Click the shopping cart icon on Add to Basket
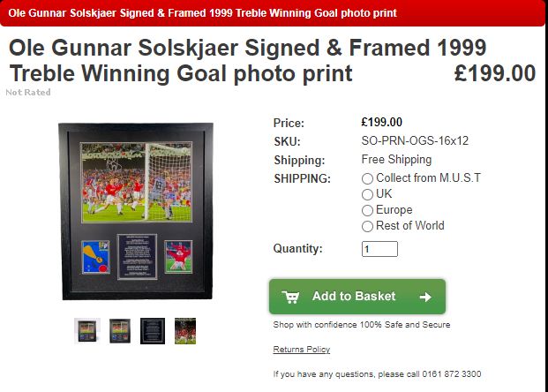Image resolution: width=548 pixels, height=392 pixels. (x=291, y=297)
